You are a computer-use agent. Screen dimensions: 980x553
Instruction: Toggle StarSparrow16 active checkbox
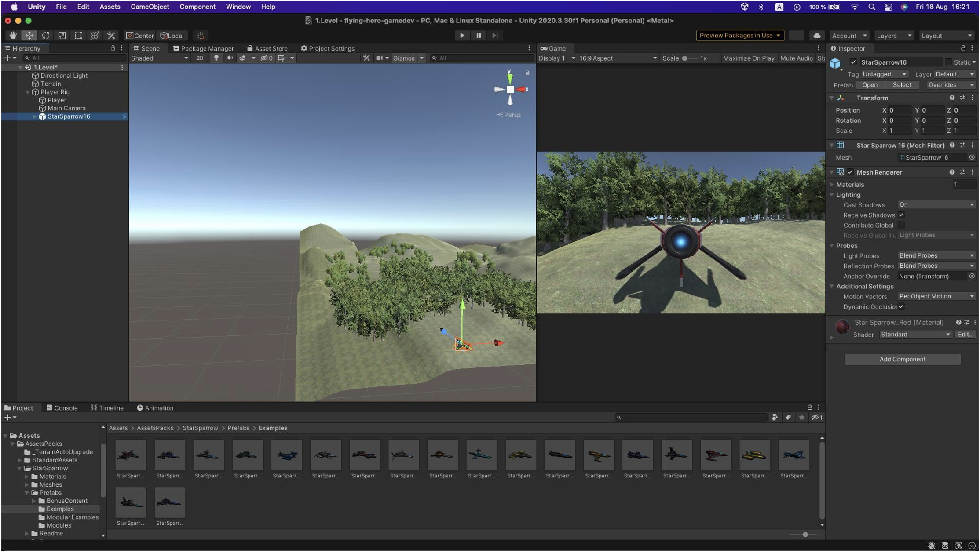click(853, 62)
